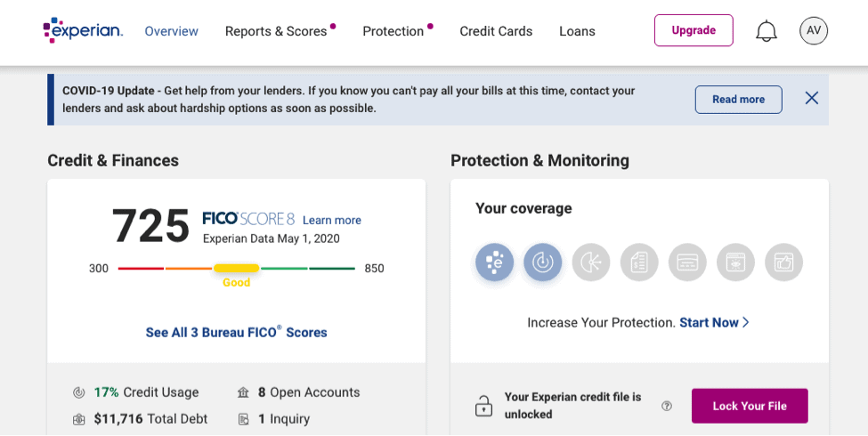The image size is (868, 436).
Task: Open the notifications bell
Action: coord(767,31)
